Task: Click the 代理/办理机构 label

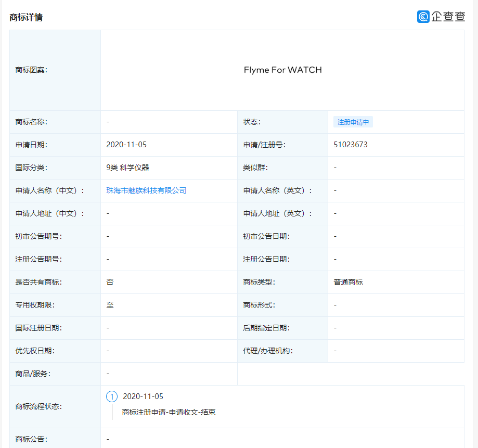Action: coord(268,351)
